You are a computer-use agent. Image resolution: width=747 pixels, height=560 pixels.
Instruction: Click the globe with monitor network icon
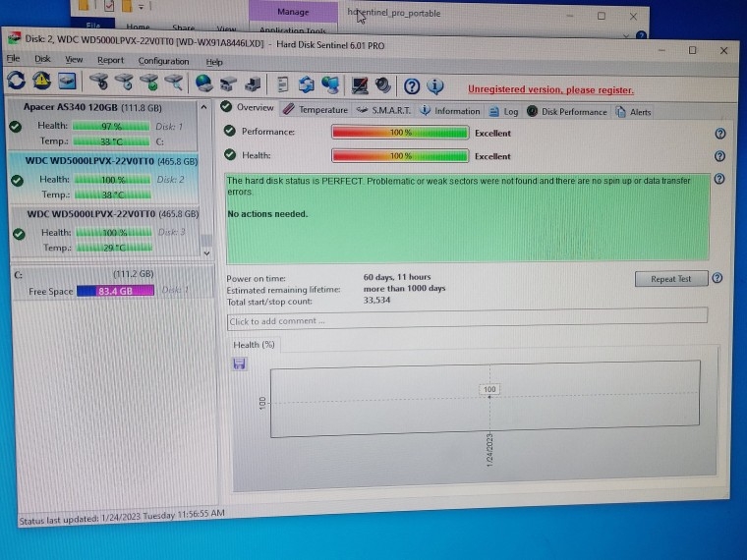pyautogui.click(x=330, y=85)
